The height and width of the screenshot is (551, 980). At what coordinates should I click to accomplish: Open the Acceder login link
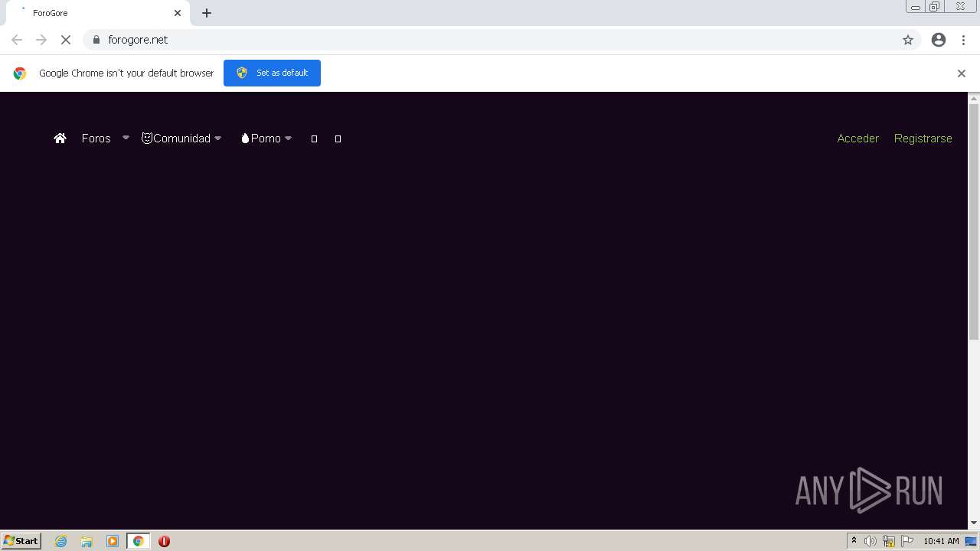pyautogui.click(x=857, y=139)
